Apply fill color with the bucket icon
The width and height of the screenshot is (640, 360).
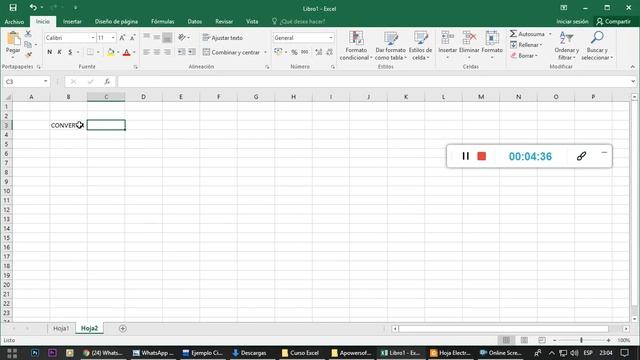point(110,52)
